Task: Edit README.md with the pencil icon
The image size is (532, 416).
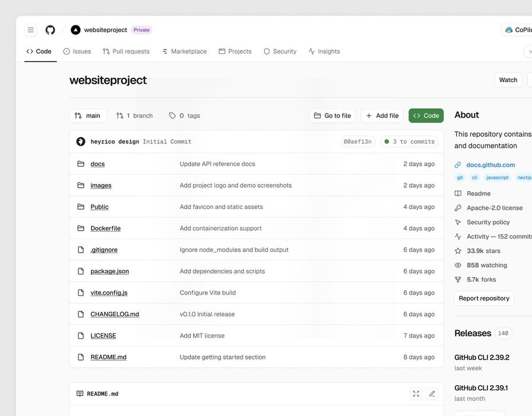Action: tap(432, 393)
